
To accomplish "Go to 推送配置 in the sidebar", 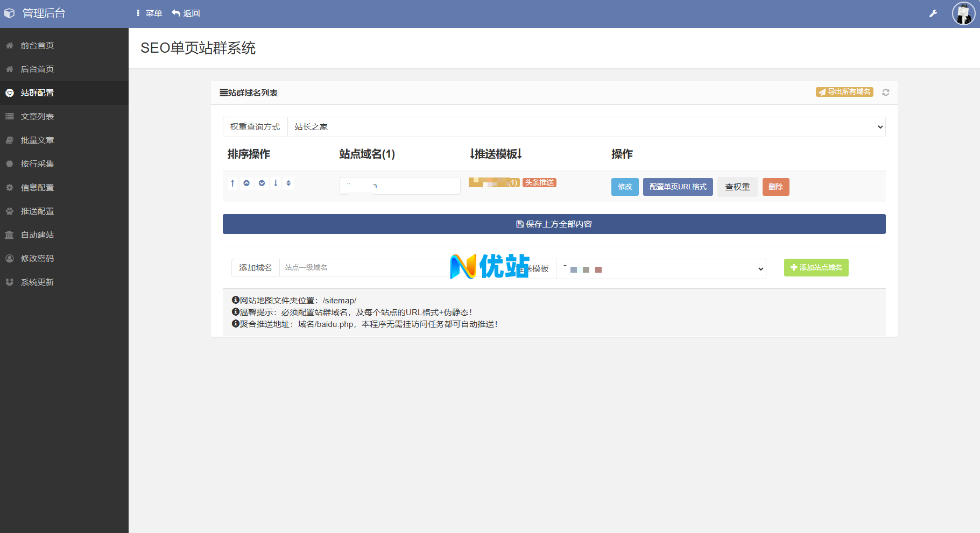I will 37,211.
